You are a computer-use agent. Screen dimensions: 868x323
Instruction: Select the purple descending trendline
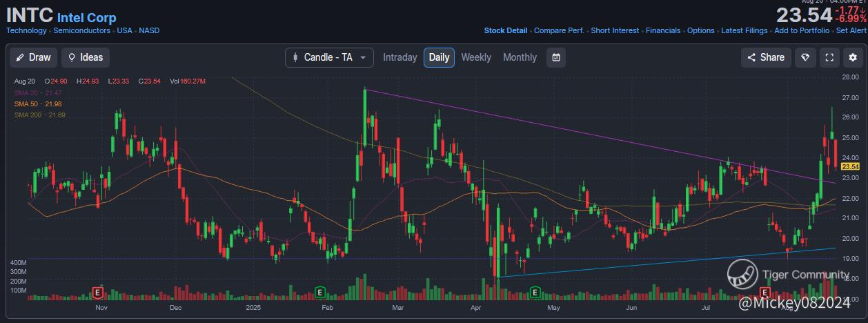tap(600, 137)
